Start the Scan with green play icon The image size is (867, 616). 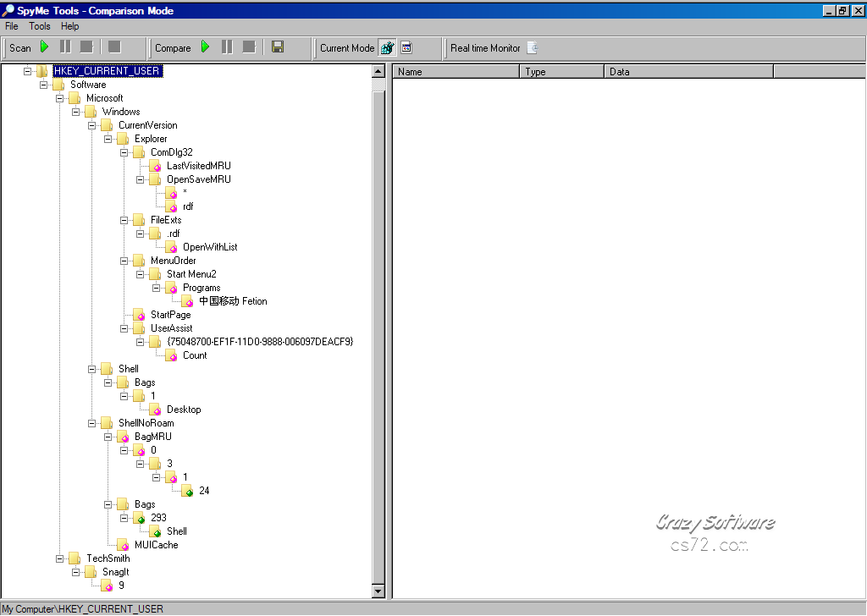[x=44, y=47]
